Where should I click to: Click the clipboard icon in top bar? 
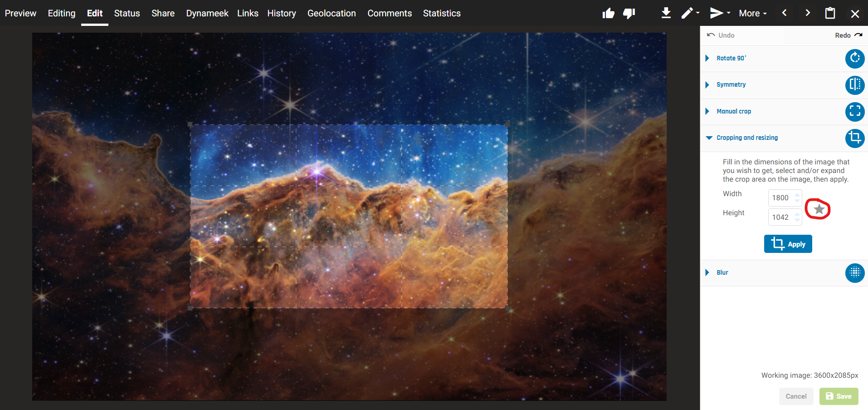pyautogui.click(x=830, y=13)
